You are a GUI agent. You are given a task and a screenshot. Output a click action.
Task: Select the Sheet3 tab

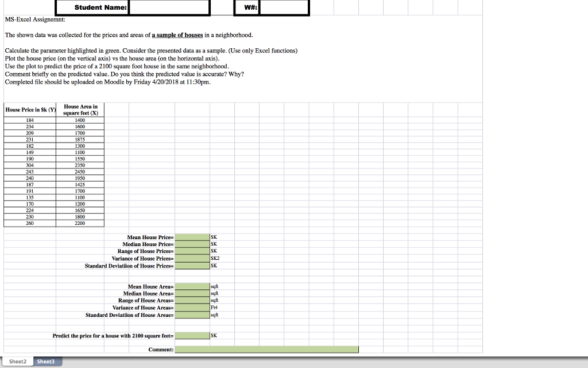(46, 362)
